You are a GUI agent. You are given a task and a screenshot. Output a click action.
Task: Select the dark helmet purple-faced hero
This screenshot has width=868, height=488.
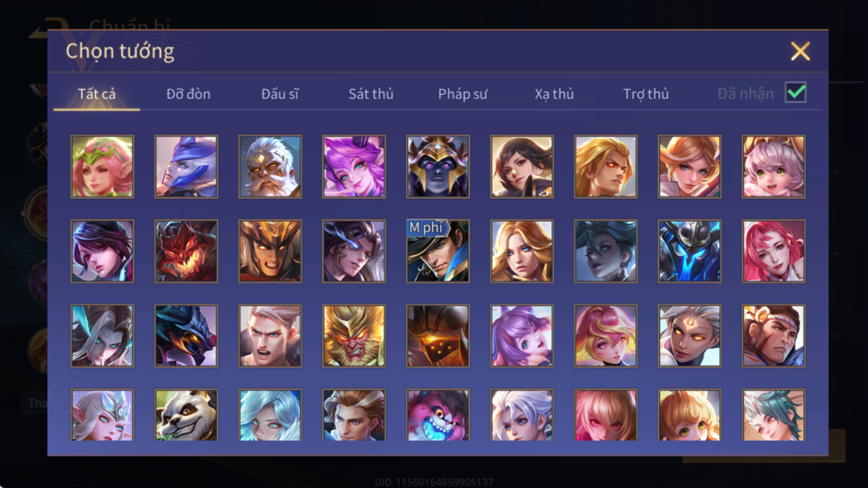click(x=438, y=167)
